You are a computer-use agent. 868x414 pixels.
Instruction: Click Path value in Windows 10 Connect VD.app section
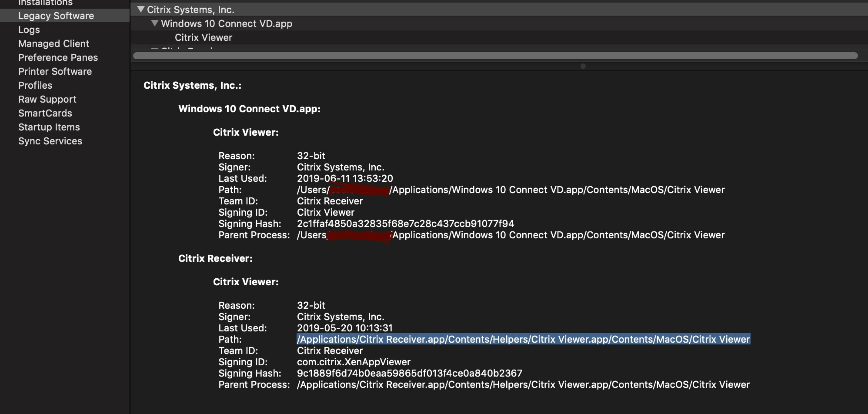[511, 190]
